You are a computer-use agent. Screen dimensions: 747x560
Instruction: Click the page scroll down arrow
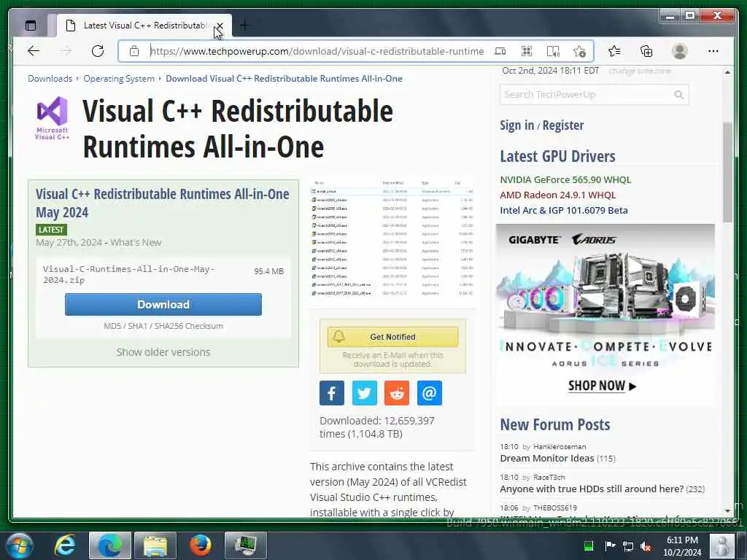pyautogui.click(x=727, y=511)
